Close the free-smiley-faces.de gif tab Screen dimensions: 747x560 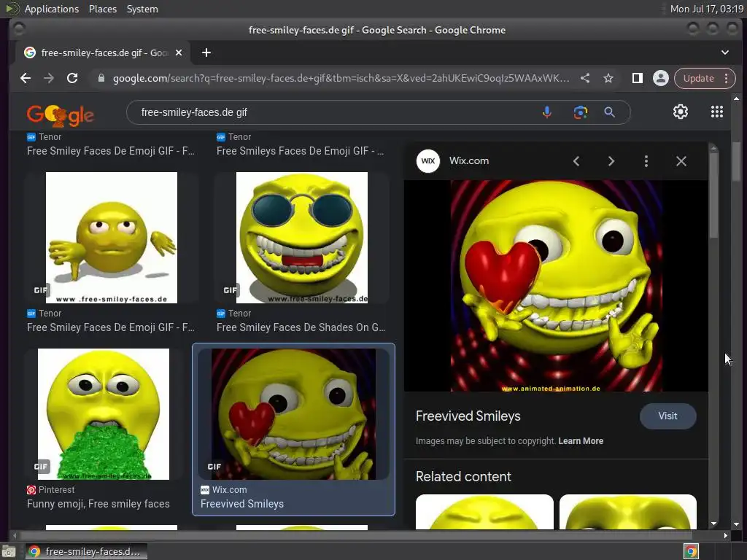[x=179, y=52]
